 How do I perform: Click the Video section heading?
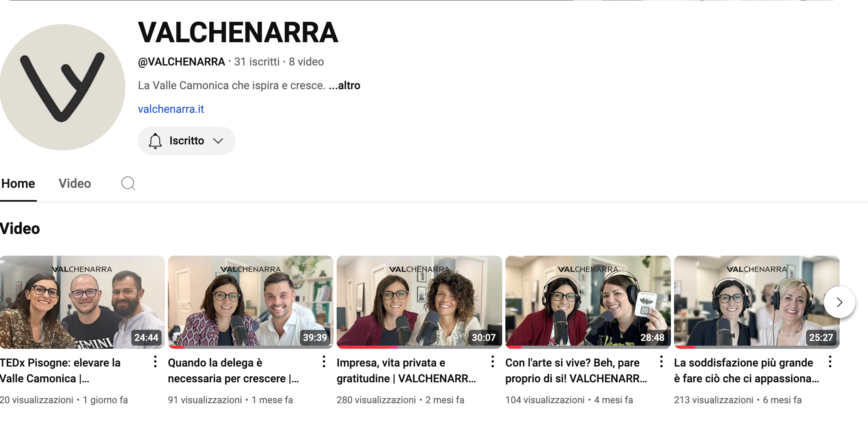pos(20,228)
